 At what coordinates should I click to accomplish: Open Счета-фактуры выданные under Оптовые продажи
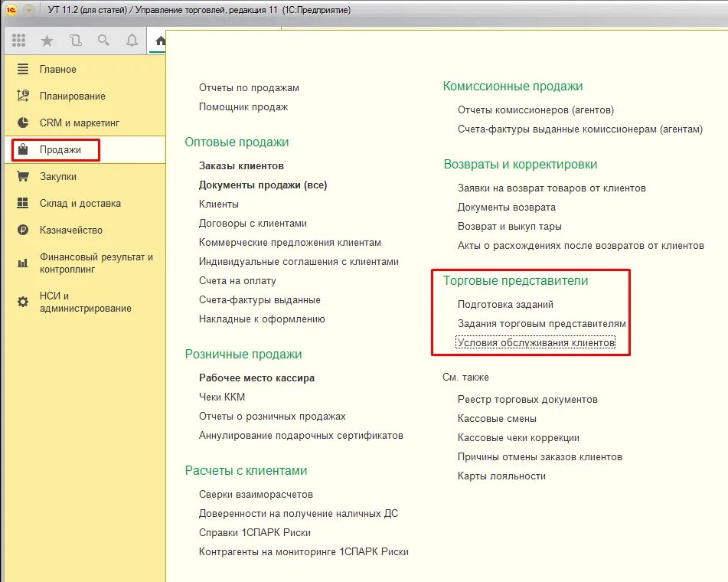point(260,299)
